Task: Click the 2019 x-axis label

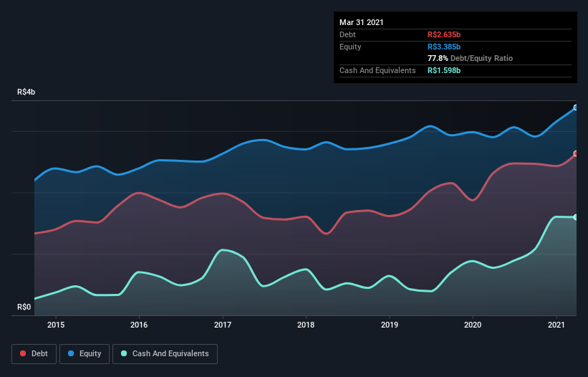Action: point(390,325)
